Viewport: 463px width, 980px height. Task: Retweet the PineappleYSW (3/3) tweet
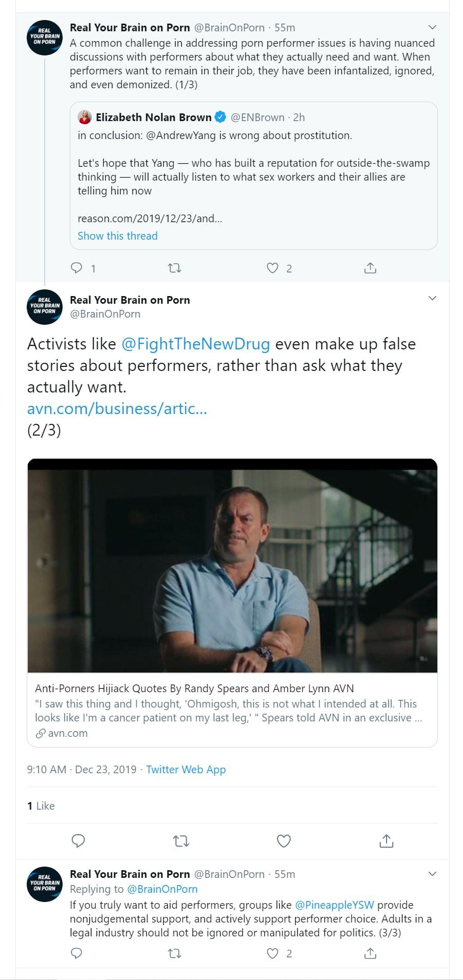[175, 953]
